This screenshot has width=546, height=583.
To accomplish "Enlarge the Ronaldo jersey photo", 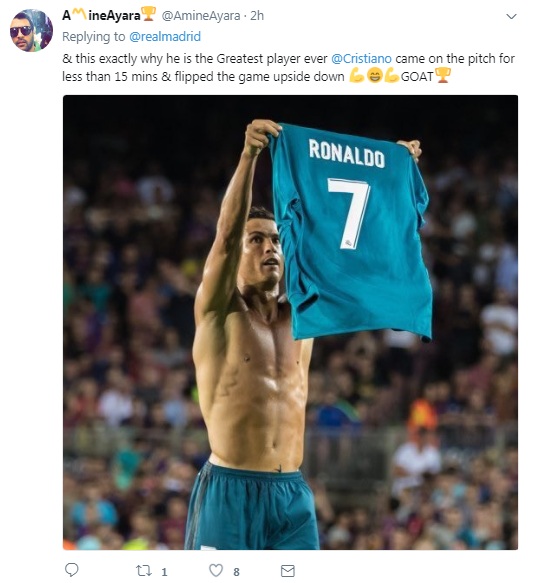I will point(290,322).
